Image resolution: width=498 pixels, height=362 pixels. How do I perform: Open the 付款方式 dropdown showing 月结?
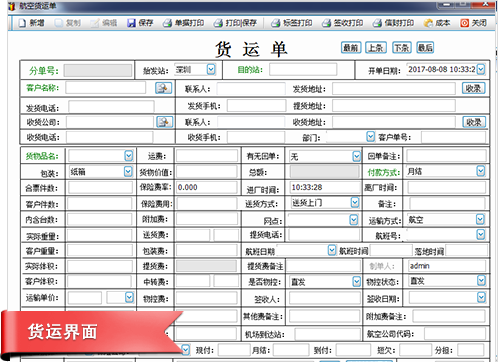[x=481, y=171]
